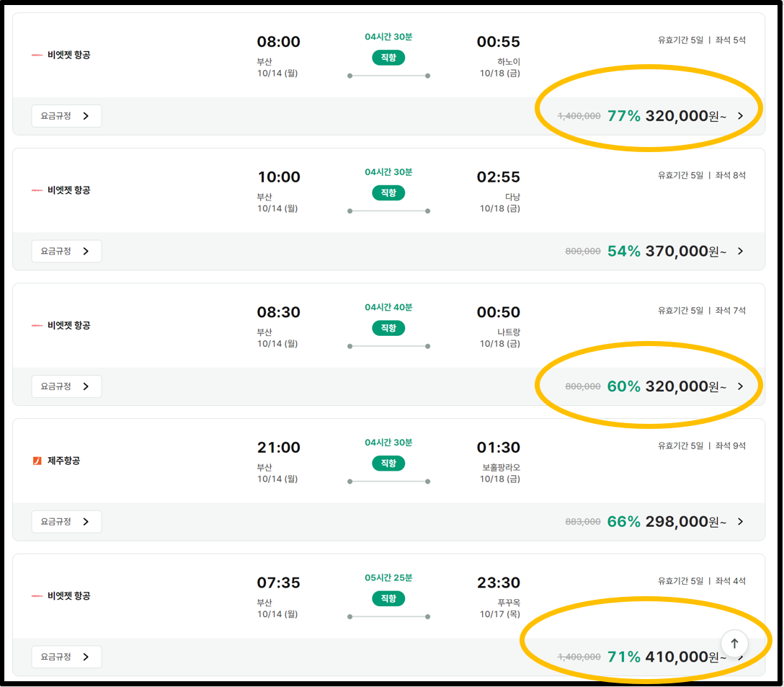Screen dimensions: 784x687
Task: Expand the 370,000원 fare chevron
Action: 741,251
